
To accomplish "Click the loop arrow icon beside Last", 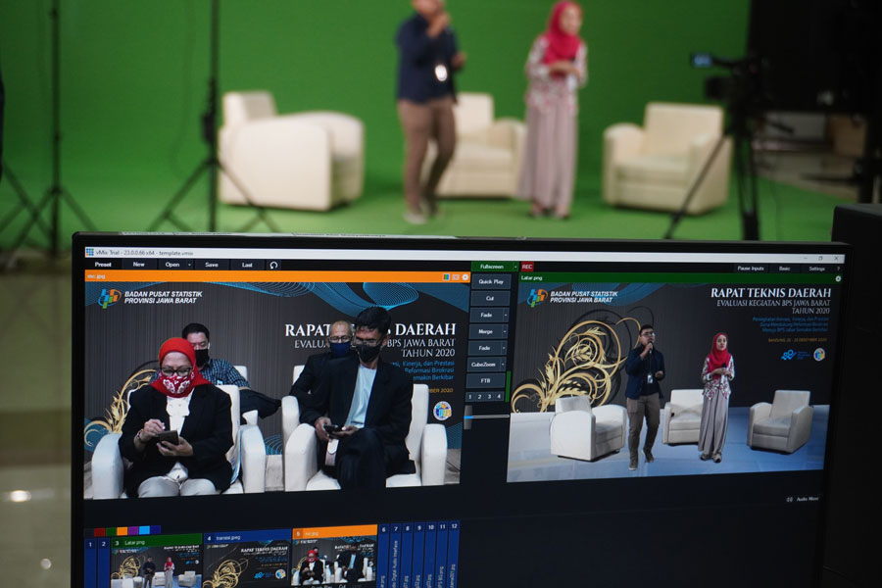I will [272, 265].
